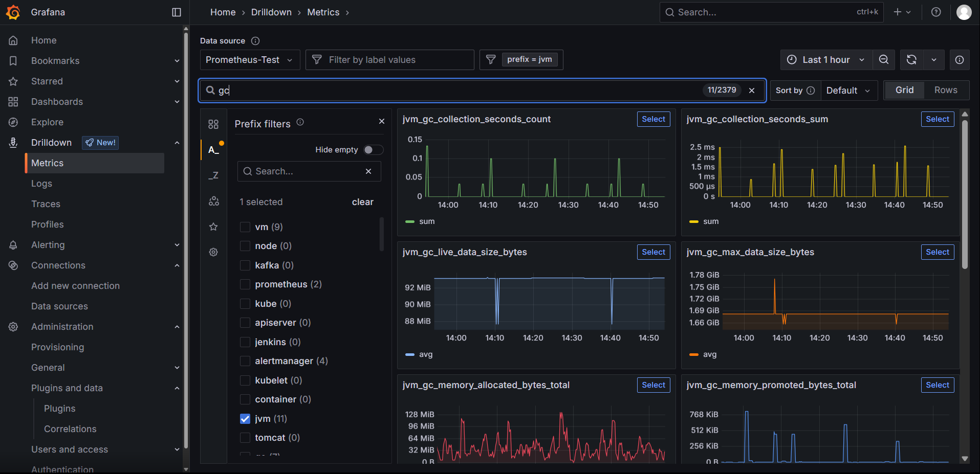The width and height of the screenshot is (980, 474).
Task: Open the Last 1 hour time picker
Action: [x=825, y=60]
